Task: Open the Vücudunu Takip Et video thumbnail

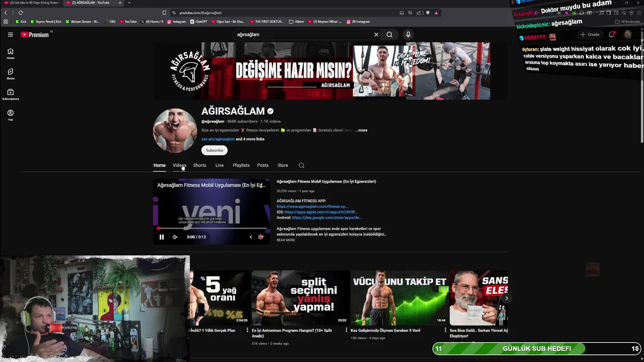Action: [399, 298]
